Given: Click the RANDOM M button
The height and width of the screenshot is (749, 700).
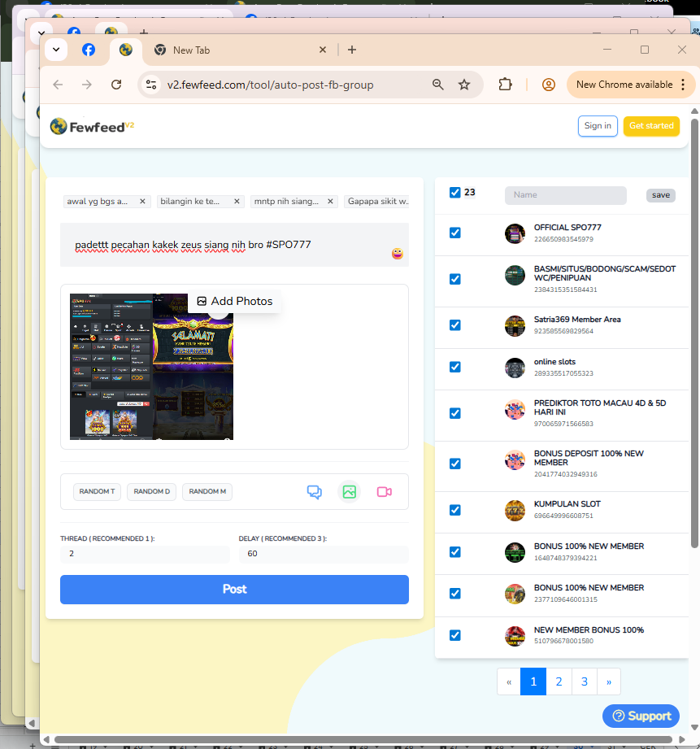Looking at the screenshot, I should (207, 491).
